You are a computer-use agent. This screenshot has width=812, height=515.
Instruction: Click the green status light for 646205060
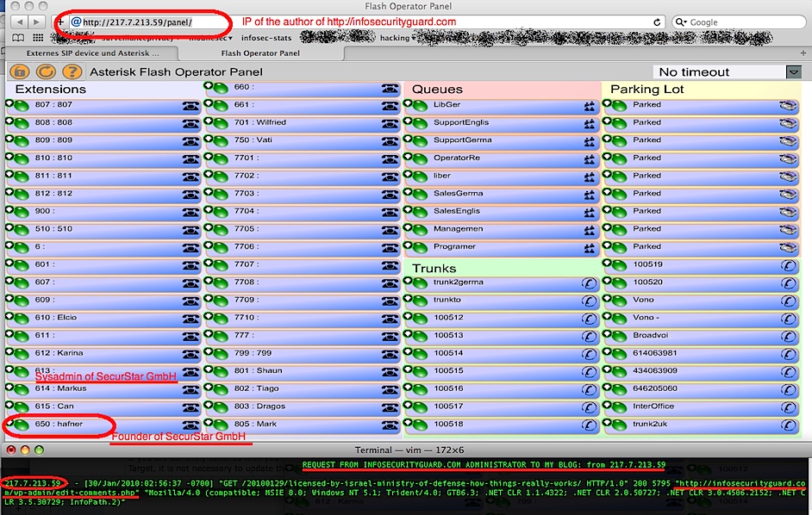pos(620,390)
